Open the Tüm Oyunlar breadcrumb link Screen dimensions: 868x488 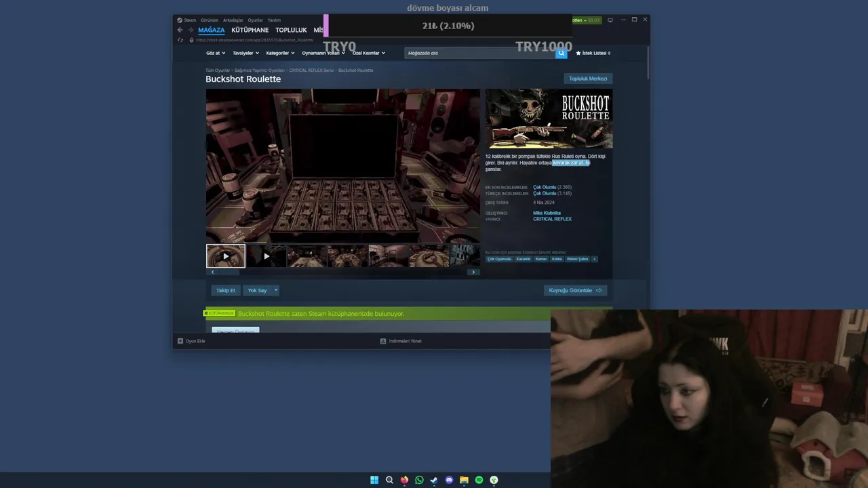[218, 70]
